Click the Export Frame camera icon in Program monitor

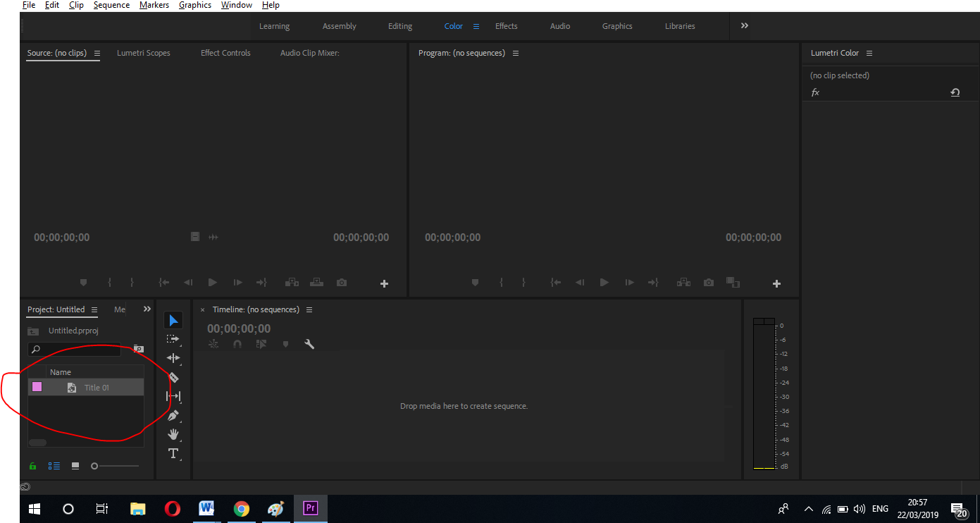[x=708, y=282]
